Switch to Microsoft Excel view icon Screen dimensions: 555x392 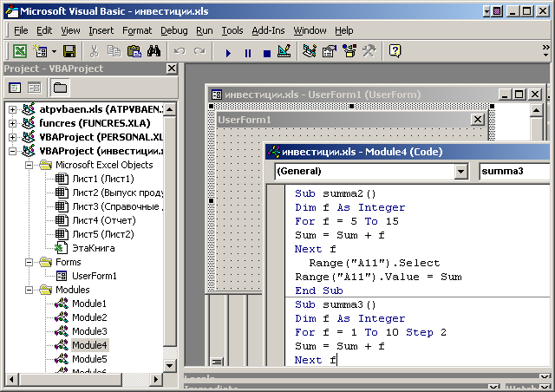(20, 51)
